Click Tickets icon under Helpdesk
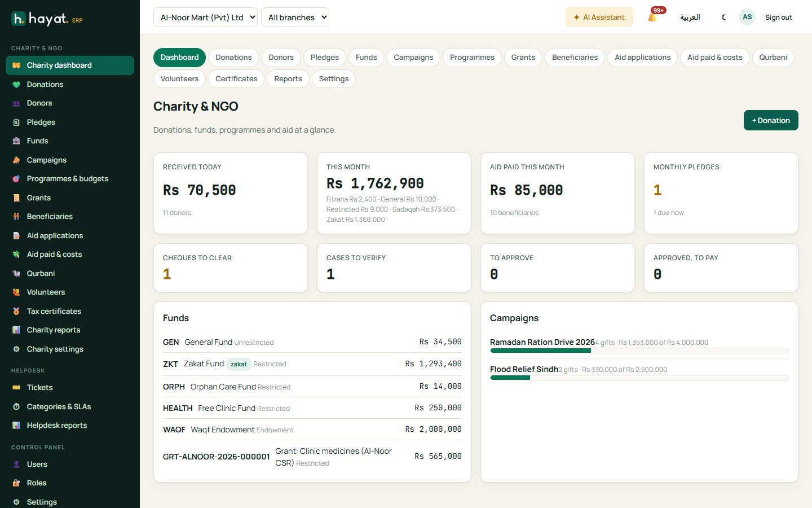The image size is (812, 508). [x=16, y=388]
